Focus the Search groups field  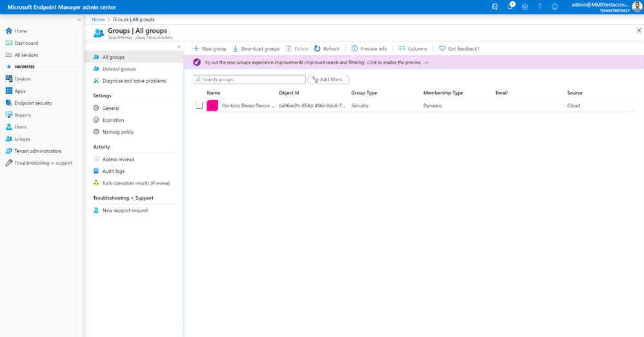coord(249,79)
